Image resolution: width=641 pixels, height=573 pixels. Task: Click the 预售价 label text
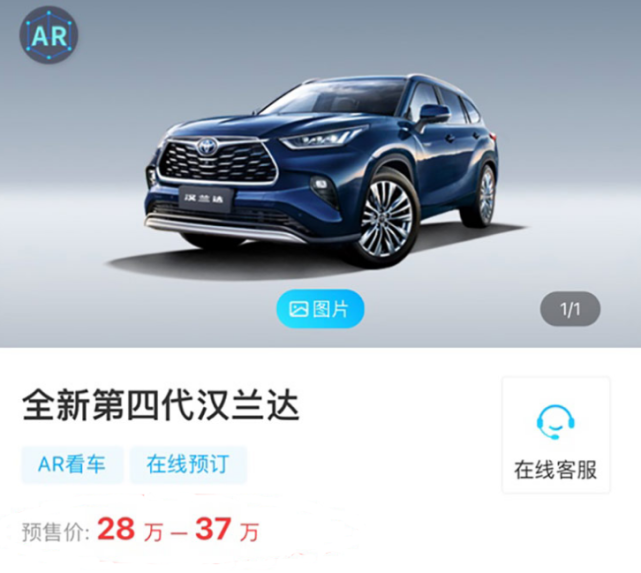[x=56, y=532]
